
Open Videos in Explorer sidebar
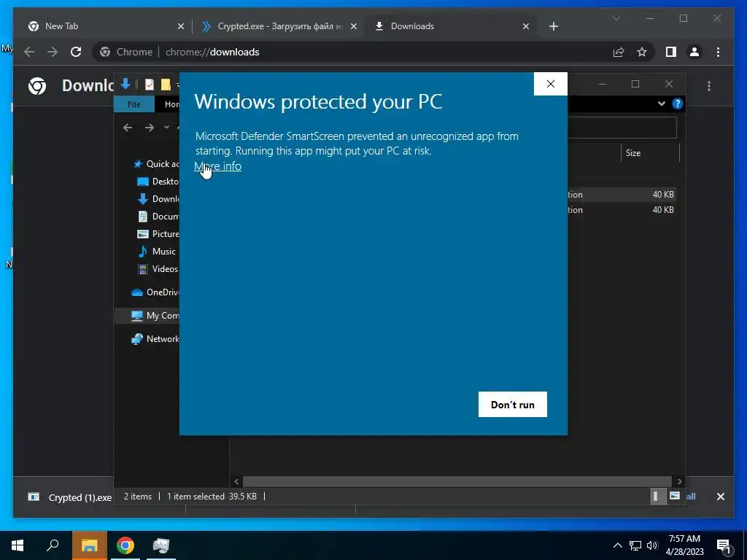(x=158, y=269)
